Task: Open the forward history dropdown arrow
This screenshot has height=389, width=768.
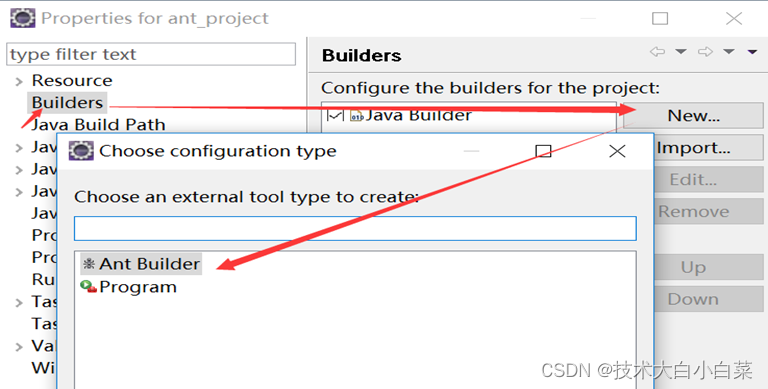Action: pyautogui.click(x=729, y=51)
